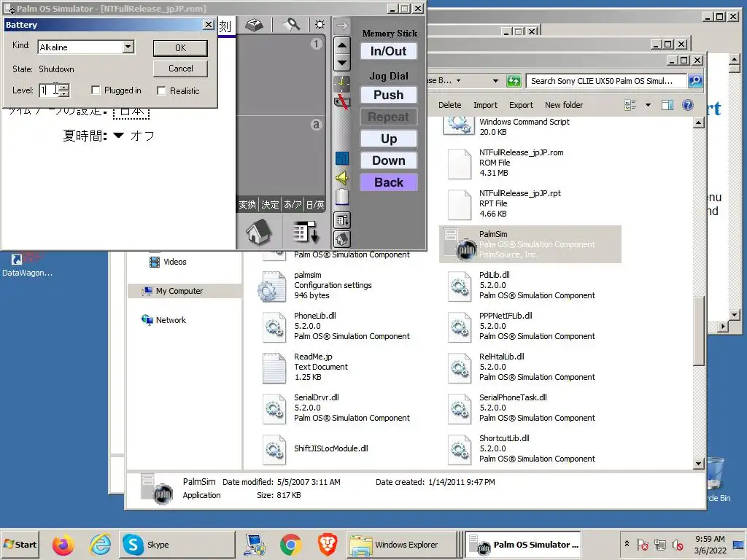Open Internet Explorer from the taskbar
The width and height of the screenshot is (747, 560).
[x=101, y=544]
